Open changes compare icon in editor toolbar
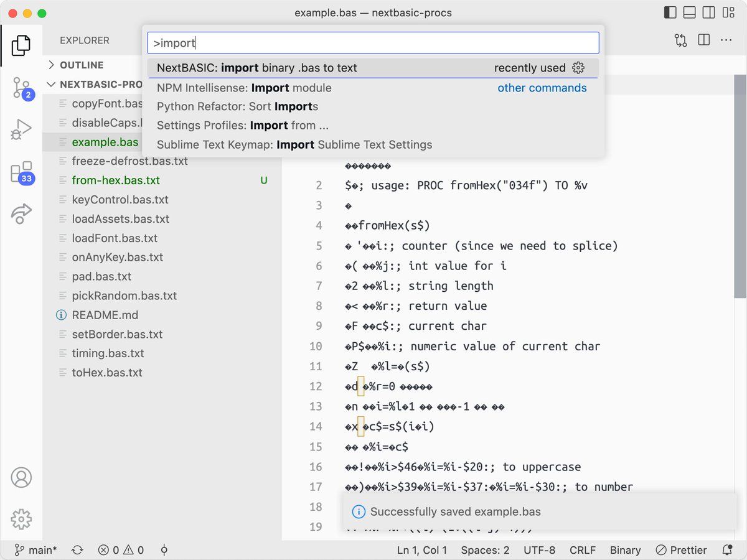This screenshot has width=747, height=560. [681, 40]
